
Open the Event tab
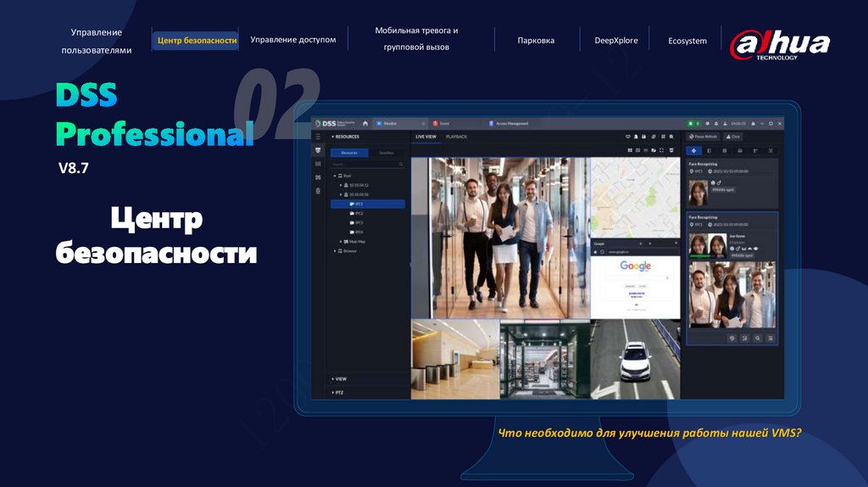(x=441, y=124)
